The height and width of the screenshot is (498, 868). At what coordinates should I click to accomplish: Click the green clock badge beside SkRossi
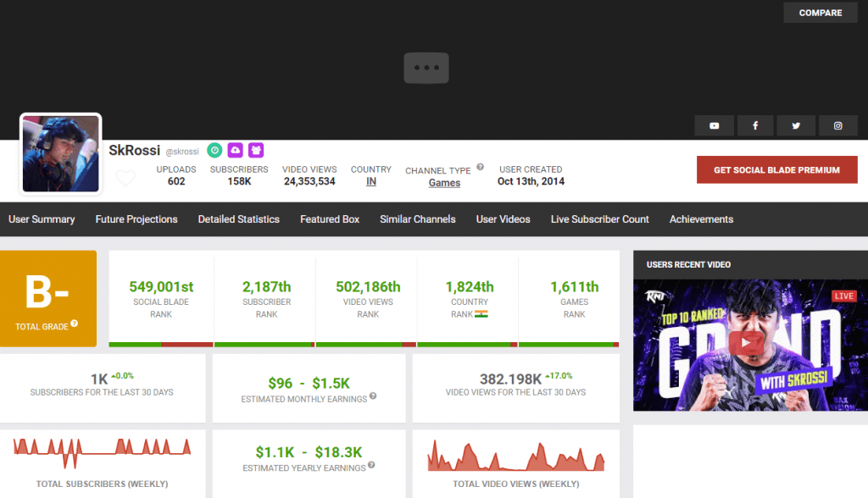[x=215, y=150]
